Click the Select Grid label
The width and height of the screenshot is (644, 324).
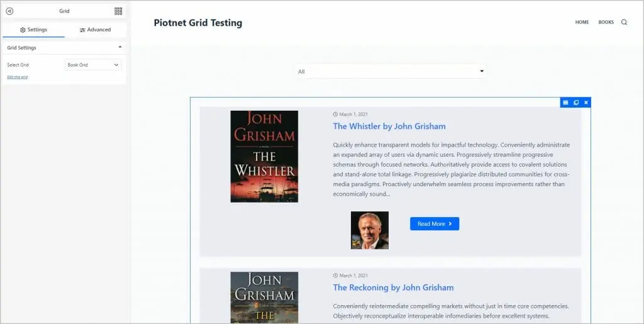click(18, 65)
